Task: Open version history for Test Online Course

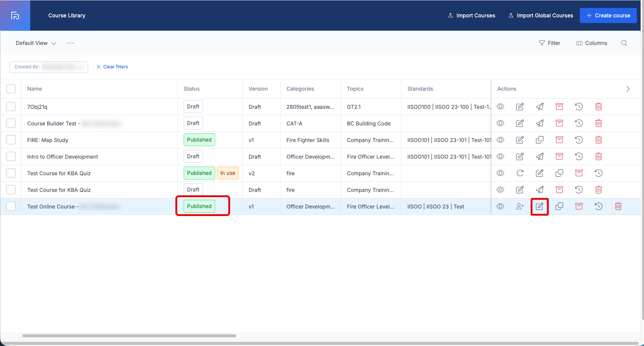Action: pos(599,206)
